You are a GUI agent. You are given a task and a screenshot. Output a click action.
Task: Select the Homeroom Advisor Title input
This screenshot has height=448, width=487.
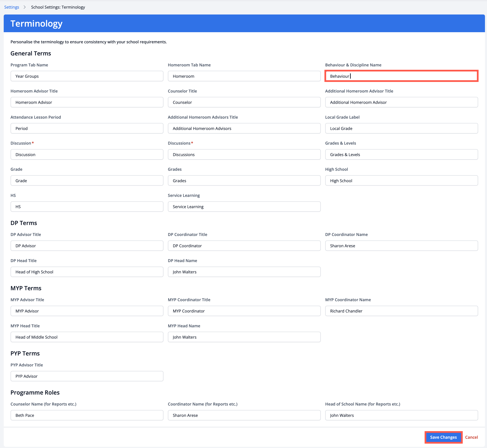(x=87, y=102)
